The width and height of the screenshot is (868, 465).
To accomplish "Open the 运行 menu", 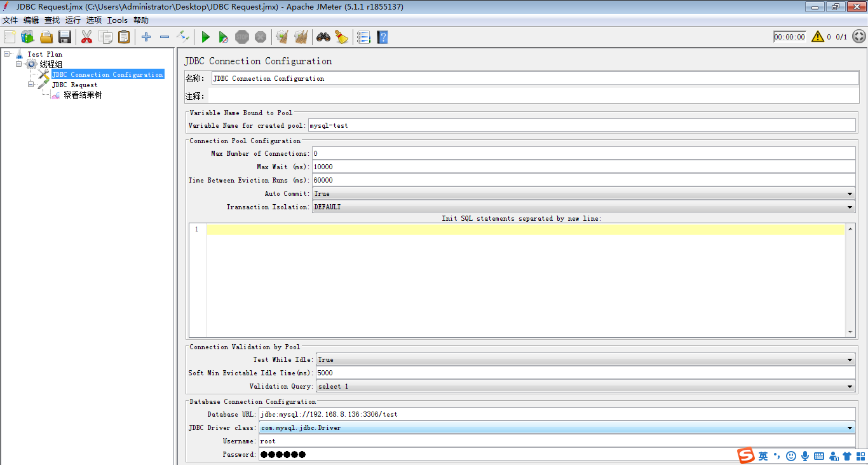I will pos(73,20).
